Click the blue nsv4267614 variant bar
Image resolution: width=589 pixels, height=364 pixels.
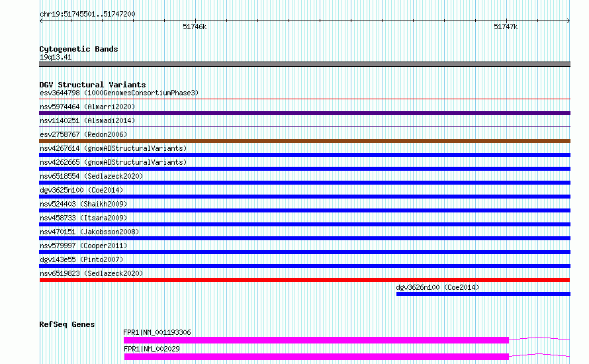(304, 155)
